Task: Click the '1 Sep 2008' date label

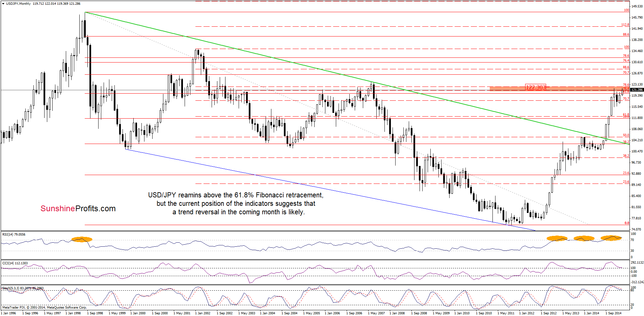Action: point(419,313)
